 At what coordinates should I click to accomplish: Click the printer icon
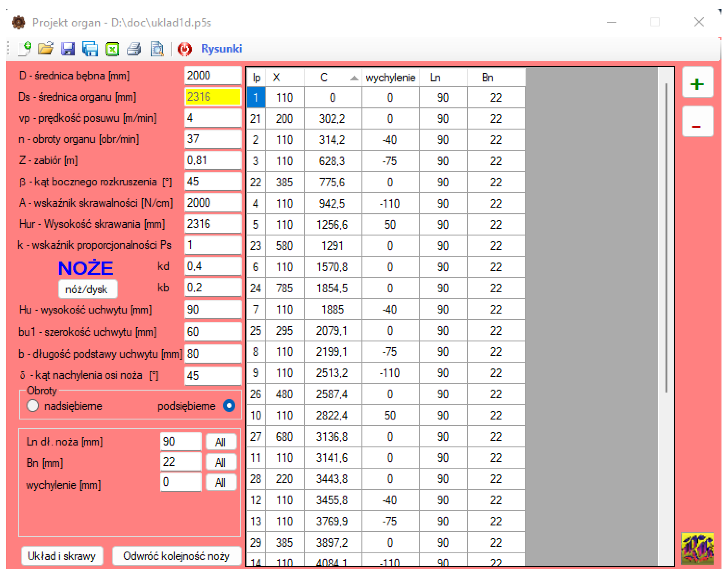[x=134, y=49]
